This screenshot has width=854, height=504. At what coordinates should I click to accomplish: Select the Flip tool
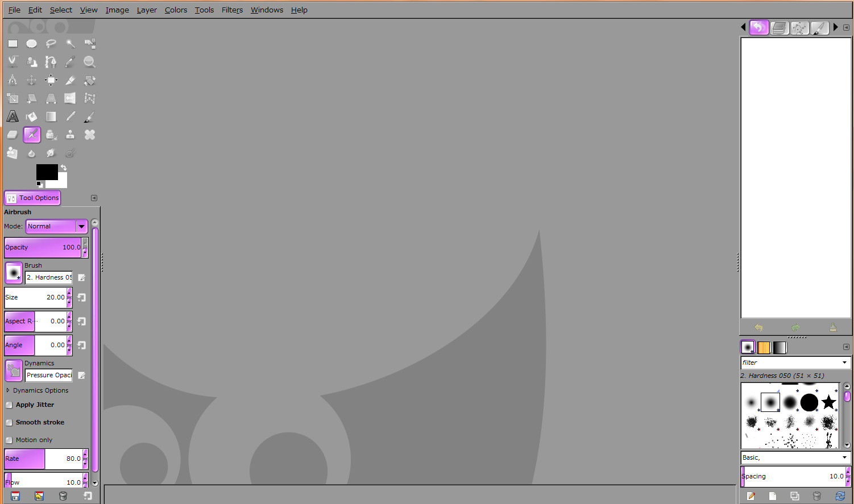click(x=71, y=98)
